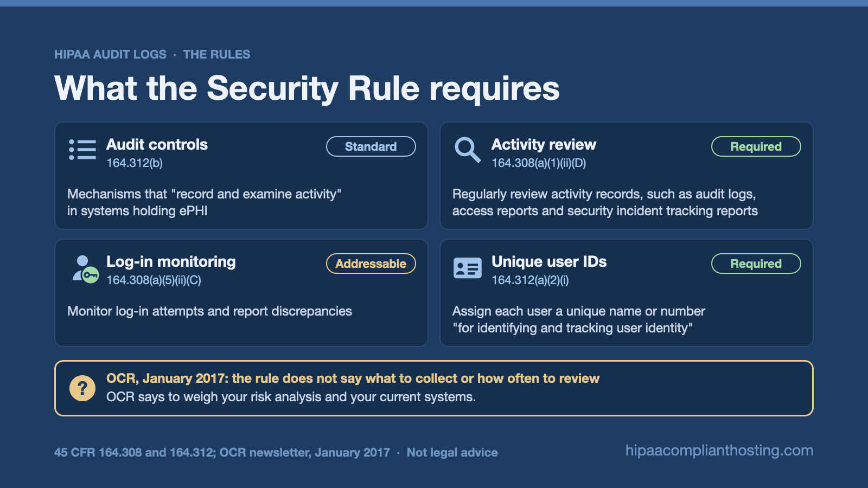Click Monitor log-in attempts and report discrepancies

point(209,311)
